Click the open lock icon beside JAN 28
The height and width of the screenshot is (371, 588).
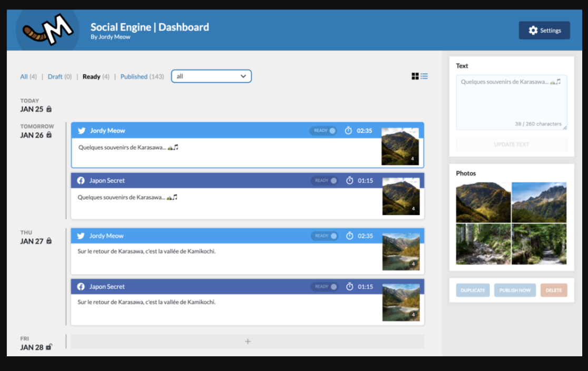coord(49,347)
